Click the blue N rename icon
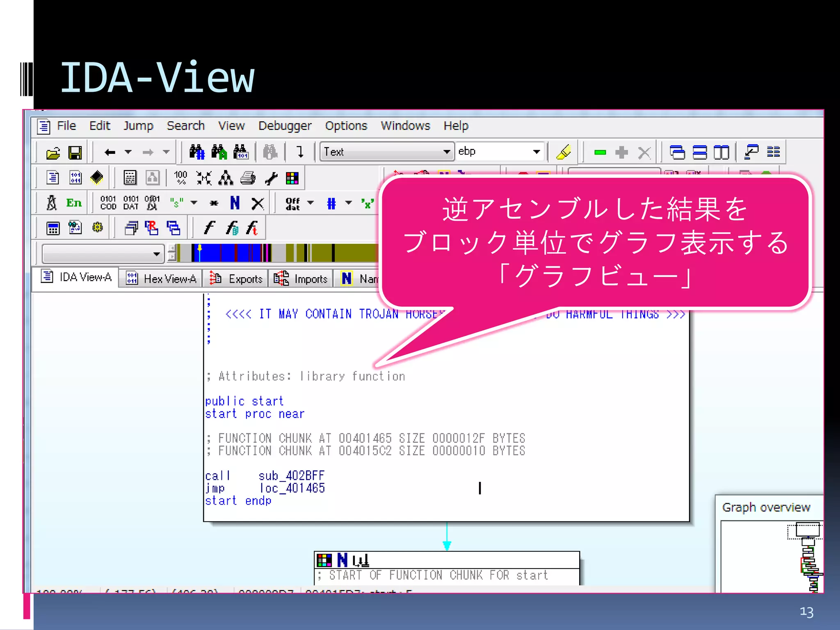 235,203
